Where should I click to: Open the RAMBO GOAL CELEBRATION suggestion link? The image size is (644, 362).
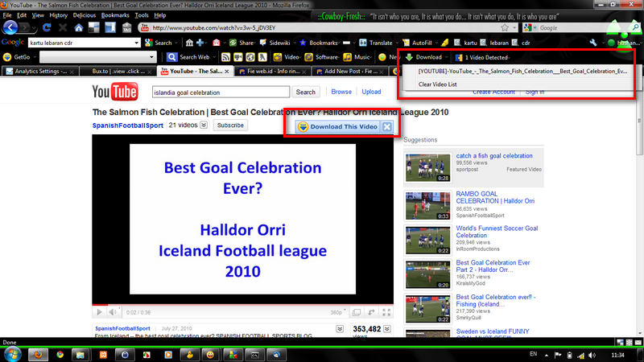pyautogui.click(x=495, y=197)
